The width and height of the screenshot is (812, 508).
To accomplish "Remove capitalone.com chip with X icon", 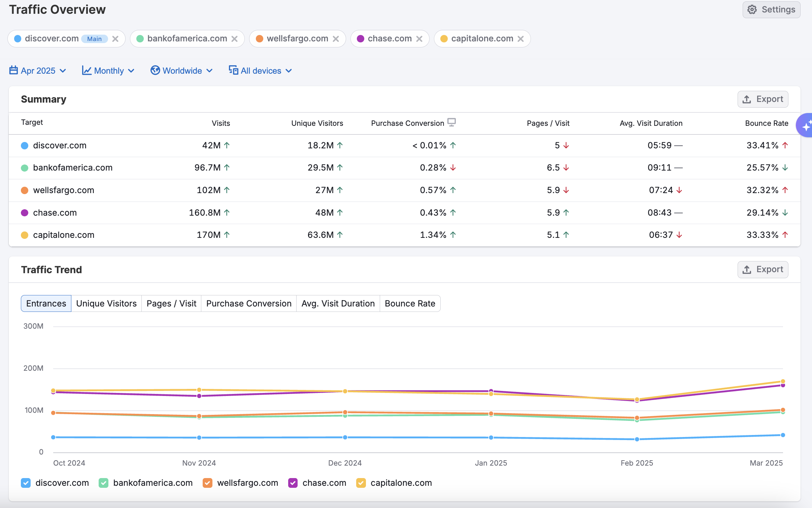I will 520,39.
